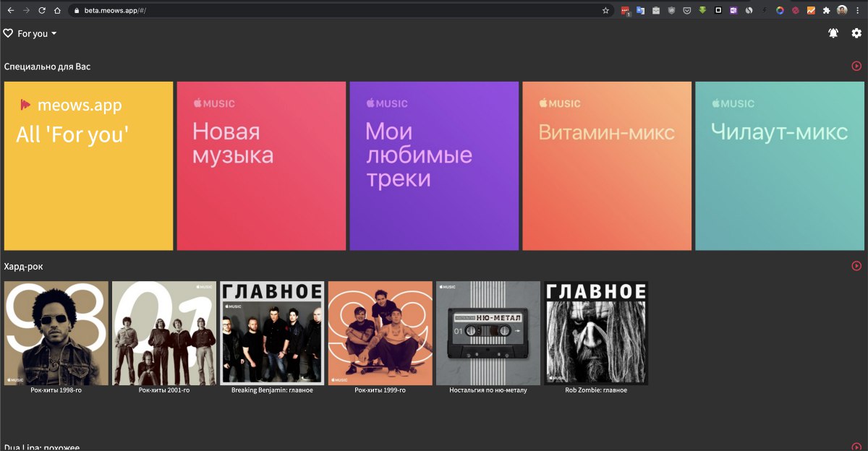Click the Рок-хиты 1999-го caption
Viewport: 868px width, 451px height.
point(380,390)
